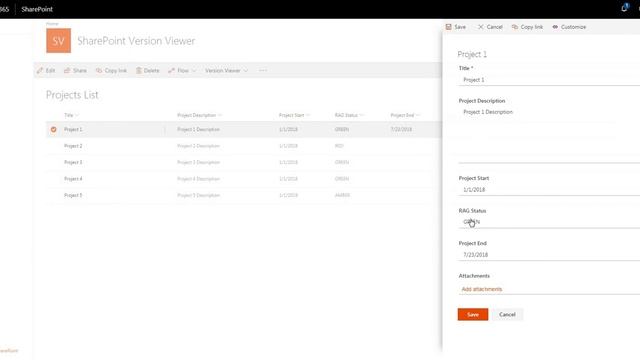Image resolution: width=640 pixels, height=360 pixels.
Task: Click the Customize icon in the panel header
Action: click(x=555, y=27)
